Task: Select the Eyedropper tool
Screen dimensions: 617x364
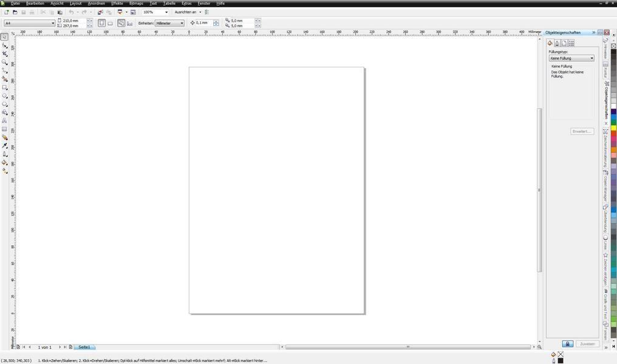Action: tap(4, 146)
